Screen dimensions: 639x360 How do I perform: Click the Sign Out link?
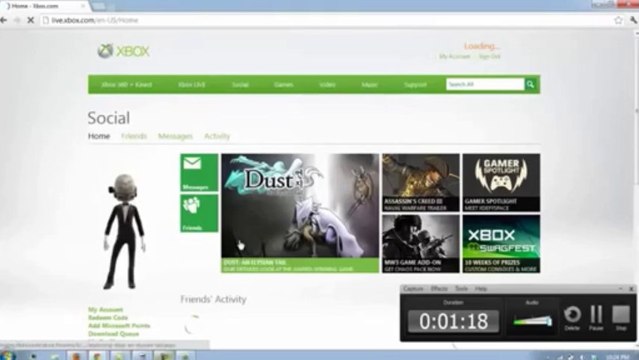point(489,56)
